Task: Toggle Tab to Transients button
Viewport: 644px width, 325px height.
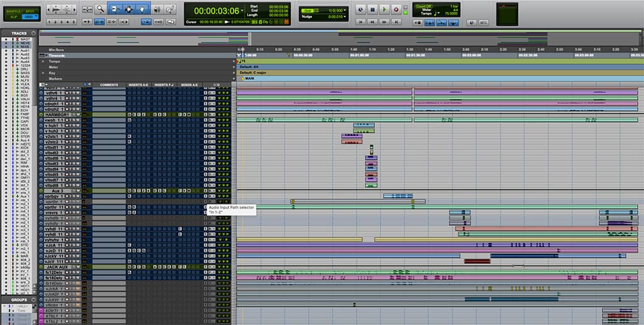Action: coord(87,22)
